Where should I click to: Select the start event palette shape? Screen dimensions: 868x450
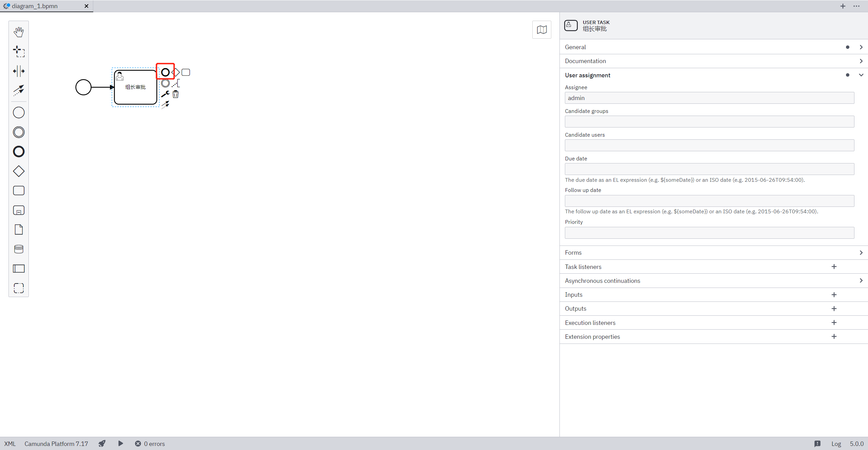19,113
